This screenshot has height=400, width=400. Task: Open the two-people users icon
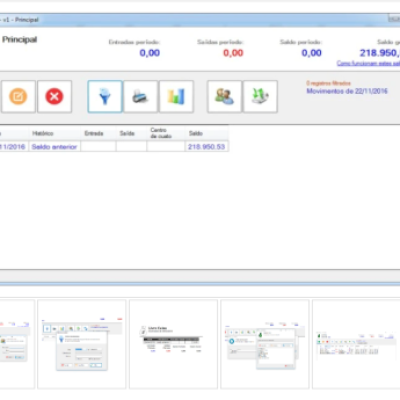click(x=224, y=97)
